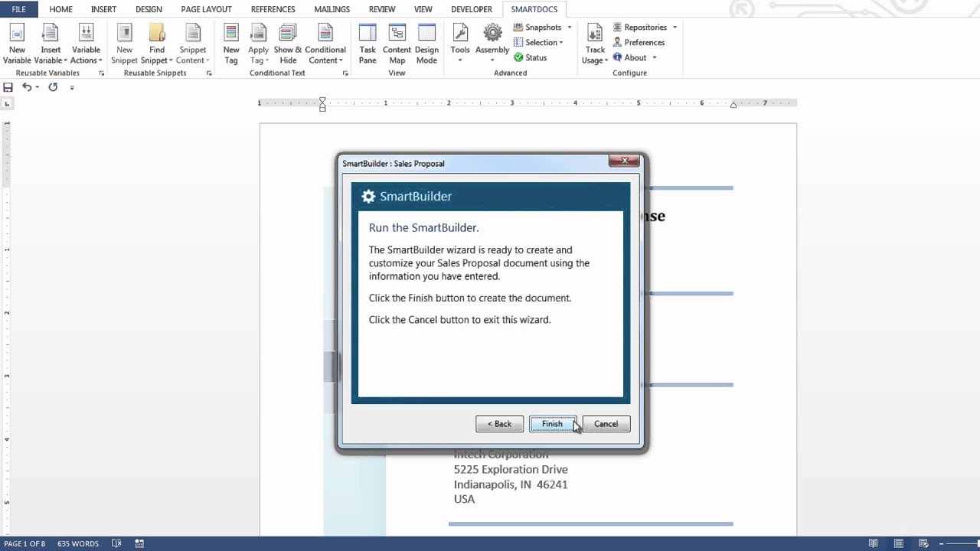
Task: Switch to the INSERT tab
Action: 103,9
